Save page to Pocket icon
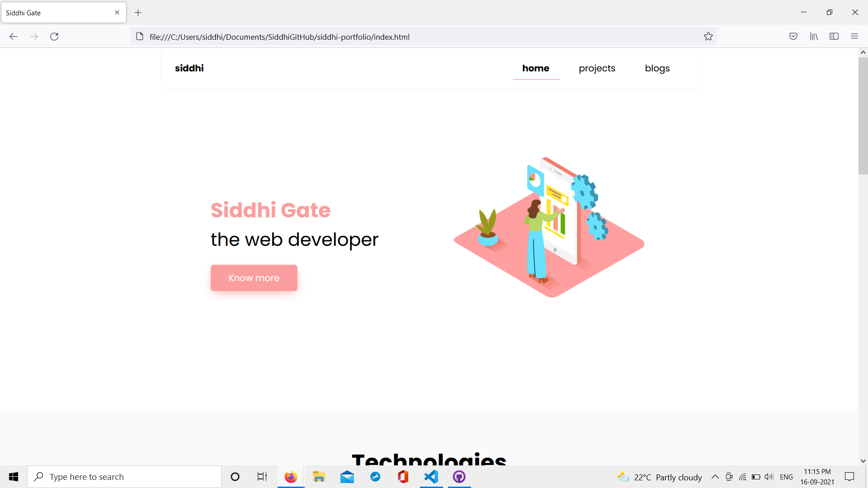This screenshot has height=488, width=868. click(793, 37)
